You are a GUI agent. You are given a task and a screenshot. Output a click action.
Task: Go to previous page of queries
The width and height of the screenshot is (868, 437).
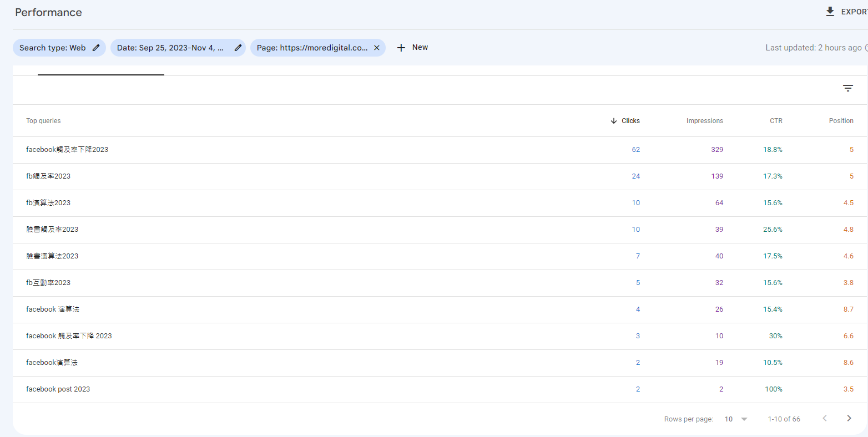coord(825,419)
